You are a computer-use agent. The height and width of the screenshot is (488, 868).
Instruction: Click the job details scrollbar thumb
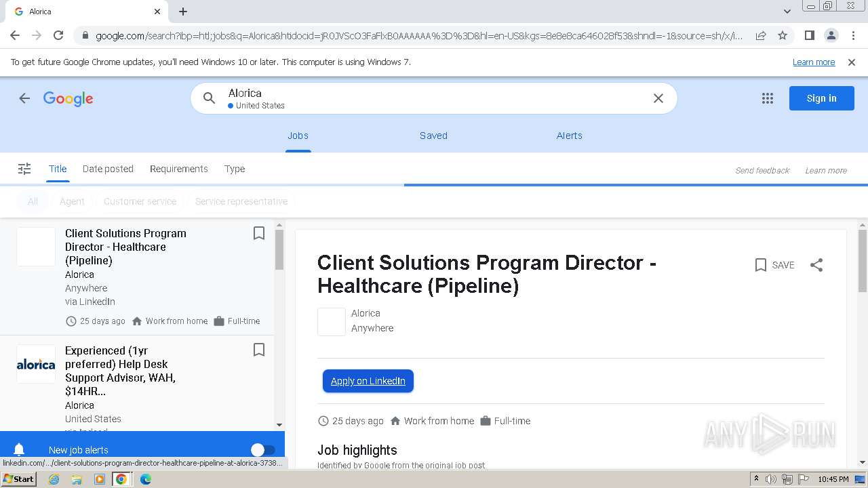[x=863, y=261]
